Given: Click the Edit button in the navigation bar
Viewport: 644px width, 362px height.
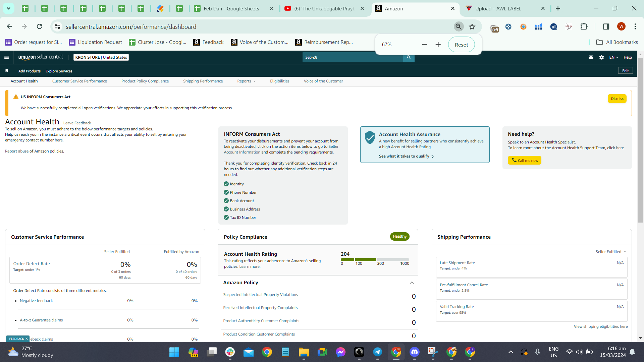Looking at the screenshot, I should coord(626,71).
